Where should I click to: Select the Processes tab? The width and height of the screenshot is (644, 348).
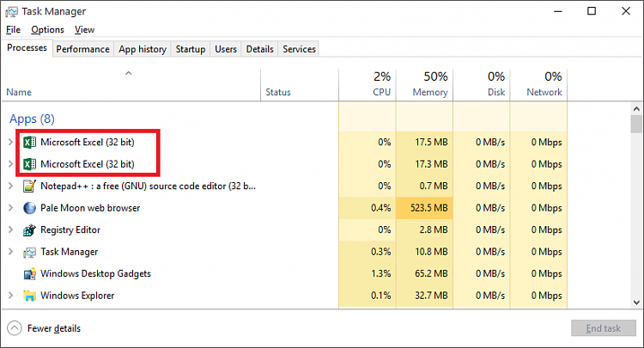coord(27,48)
